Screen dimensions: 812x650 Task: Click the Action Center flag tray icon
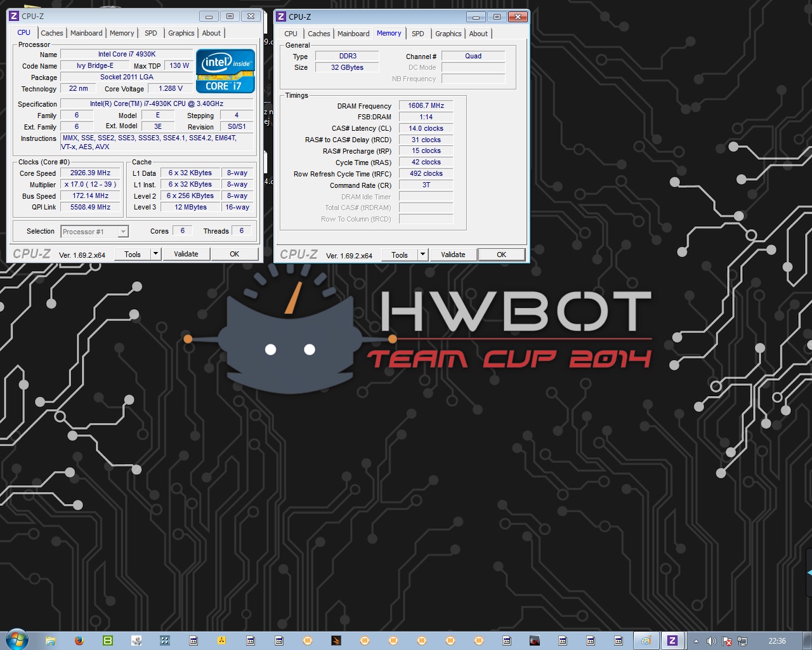coord(727,641)
